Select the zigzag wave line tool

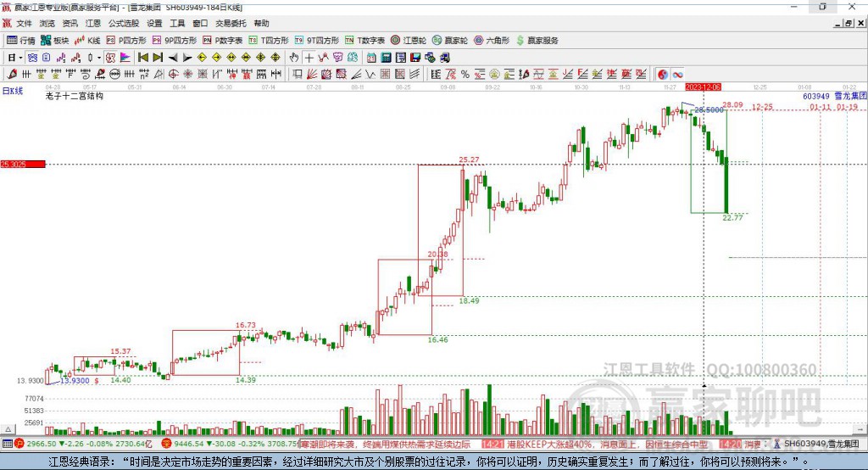371,75
